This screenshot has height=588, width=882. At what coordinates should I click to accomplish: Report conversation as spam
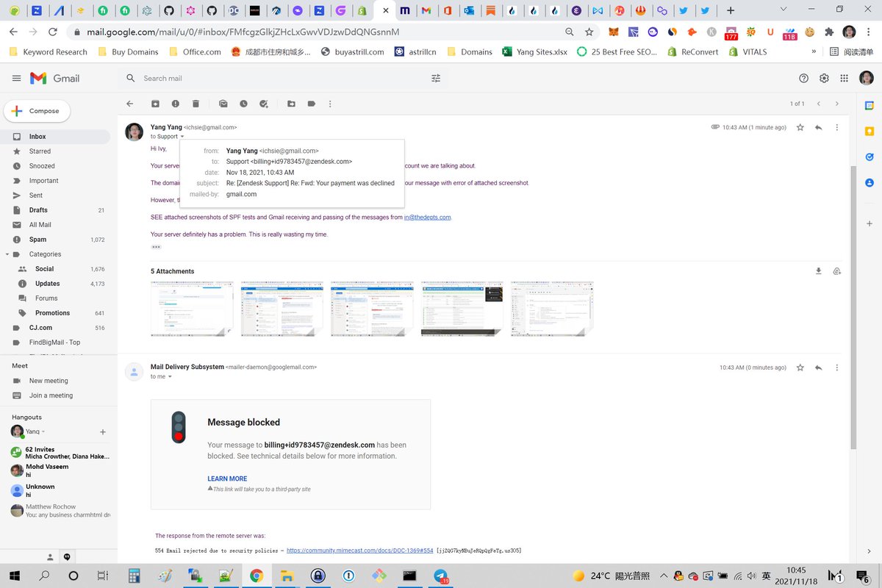(x=176, y=104)
